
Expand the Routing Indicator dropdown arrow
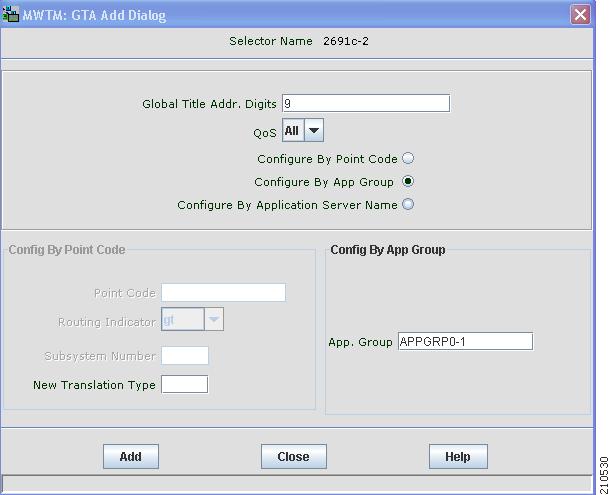coord(214,319)
